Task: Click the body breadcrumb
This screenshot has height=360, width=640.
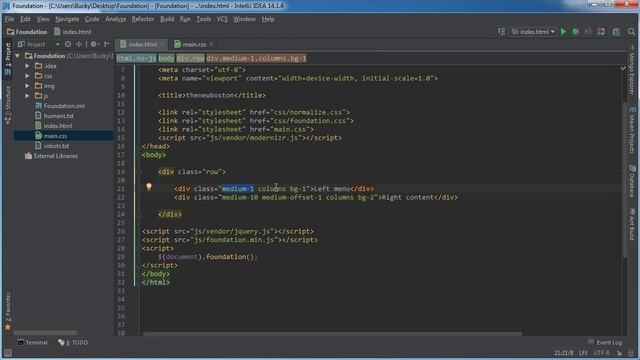Action: (x=166, y=58)
